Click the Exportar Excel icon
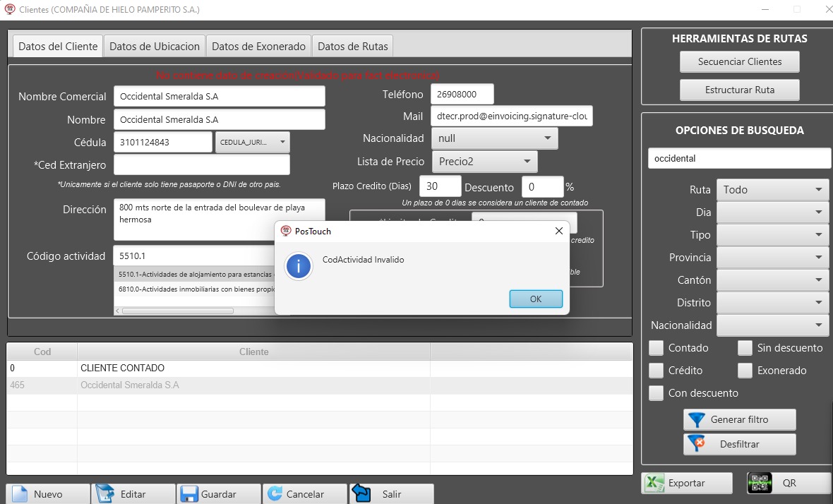 [656, 484]
